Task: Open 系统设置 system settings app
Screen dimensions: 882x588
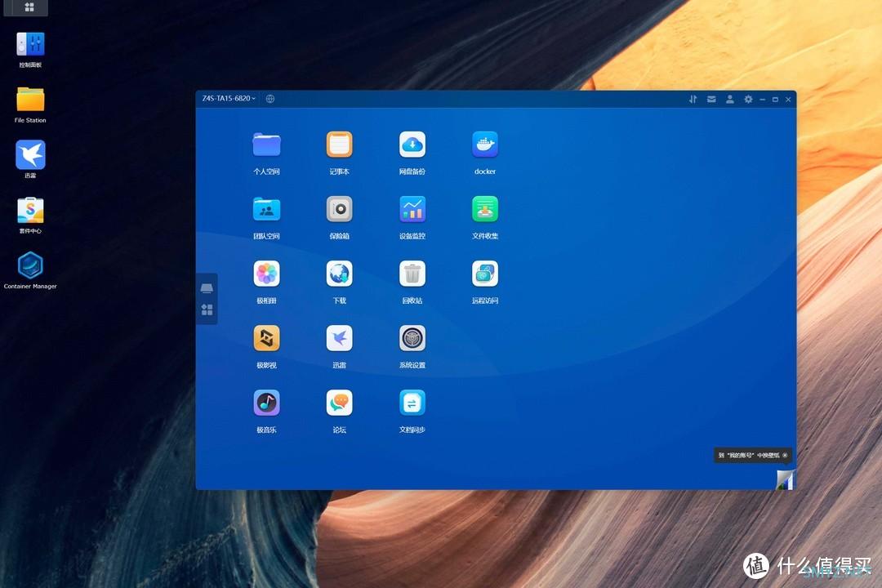Action: click(x=412, y=339)
